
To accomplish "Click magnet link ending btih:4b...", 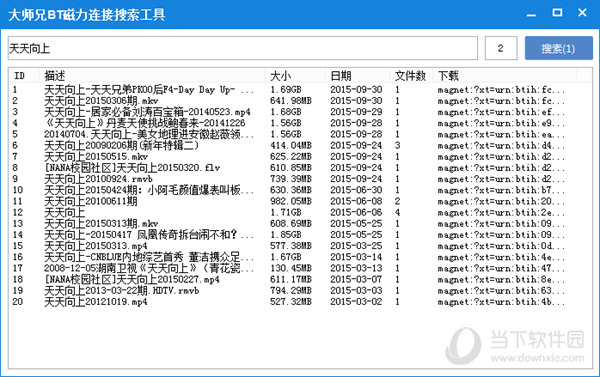I will (x=501, y=302).
